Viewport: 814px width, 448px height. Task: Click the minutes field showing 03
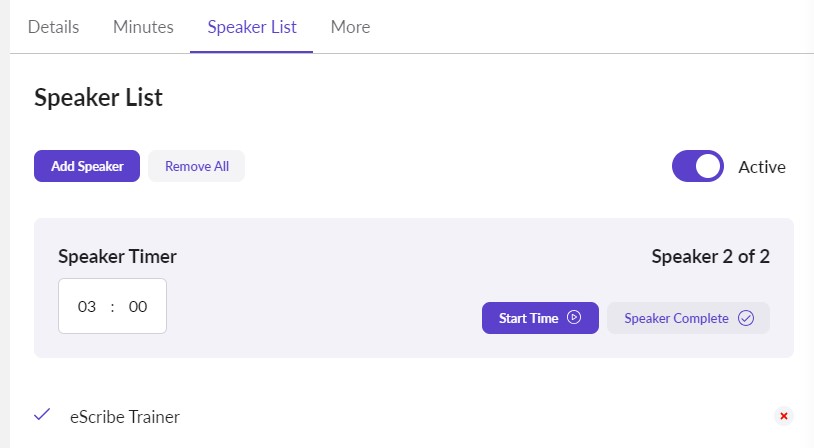87,307
